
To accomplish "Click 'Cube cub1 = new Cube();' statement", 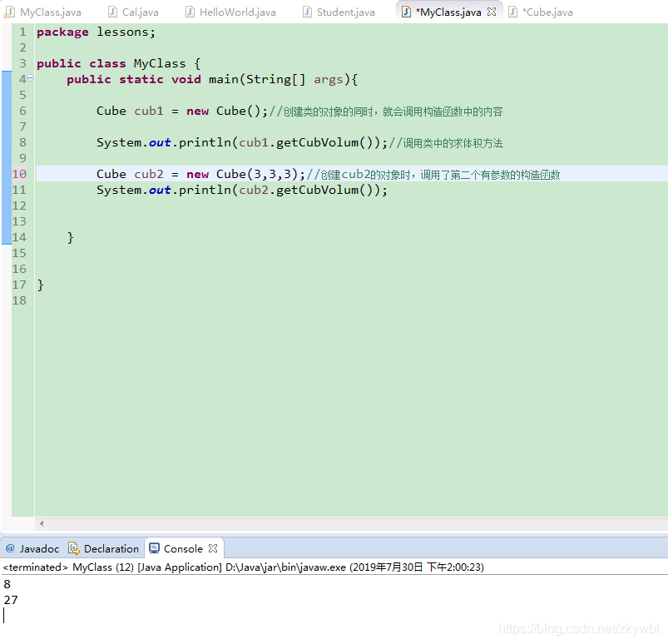I will (x=182, y=111).
